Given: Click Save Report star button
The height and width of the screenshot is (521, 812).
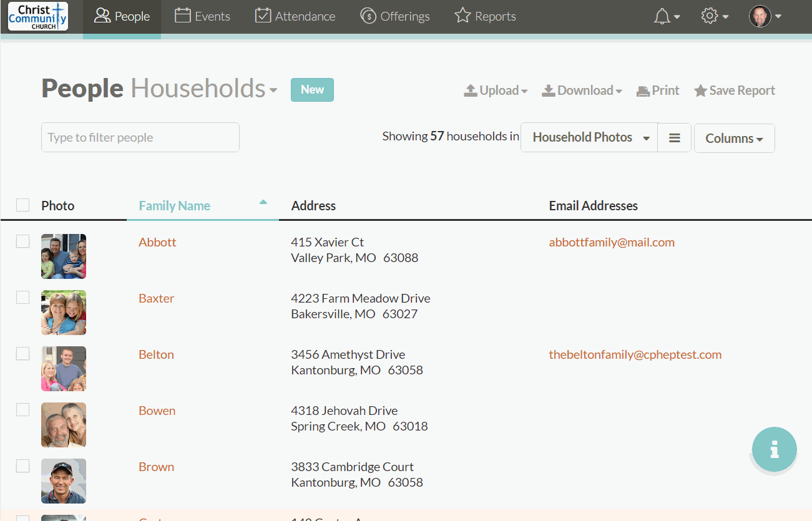Looking at the screenshot, I should click(735, 90).
